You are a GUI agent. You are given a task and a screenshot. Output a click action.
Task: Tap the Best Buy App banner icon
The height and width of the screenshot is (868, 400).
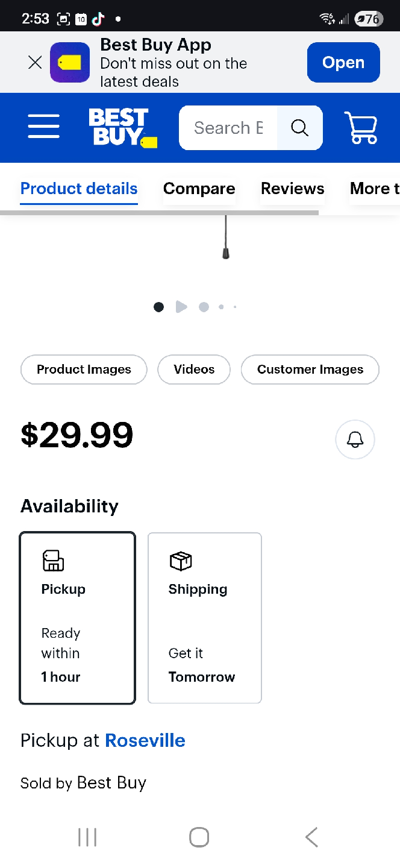coord(69,62)
